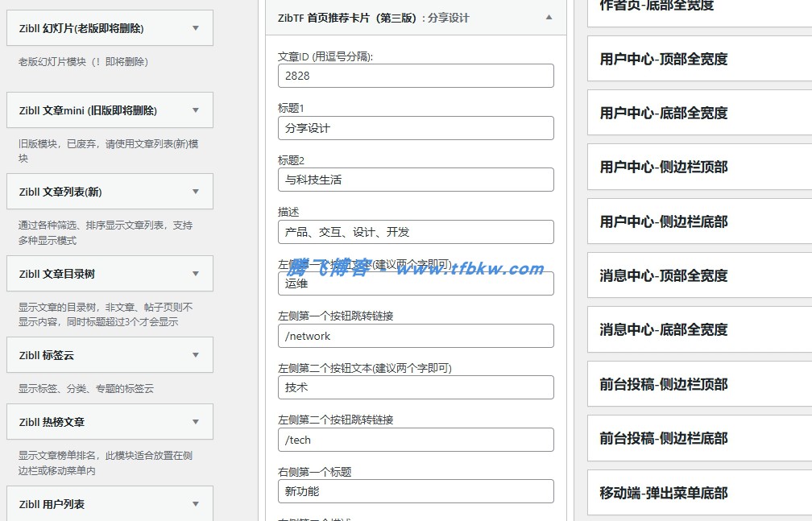Click the label 左侧第一个按钮跳转链接
Image resolution: width=812 pixels, height=521 pixels.
tap(336, 316)
